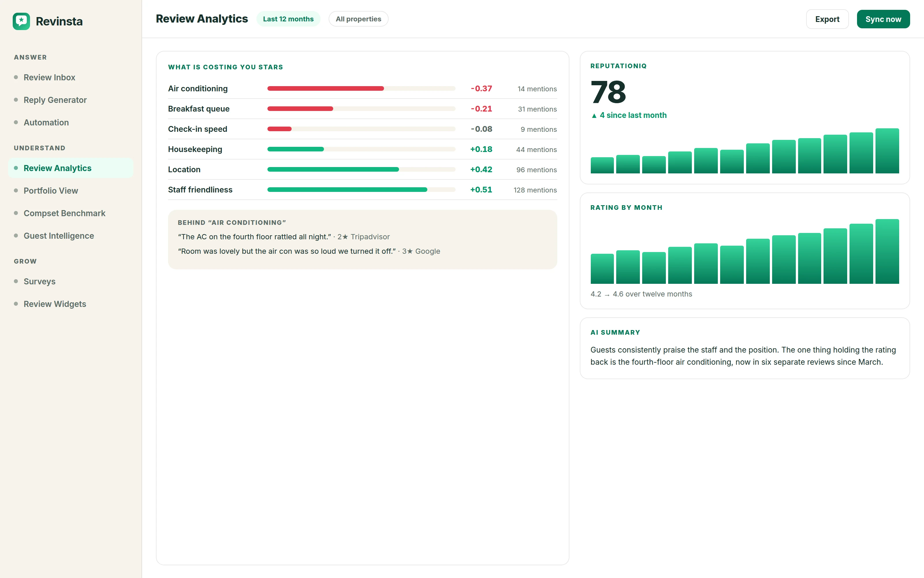
Task: Click the 96 mentions count
Action: click(536, 170)
